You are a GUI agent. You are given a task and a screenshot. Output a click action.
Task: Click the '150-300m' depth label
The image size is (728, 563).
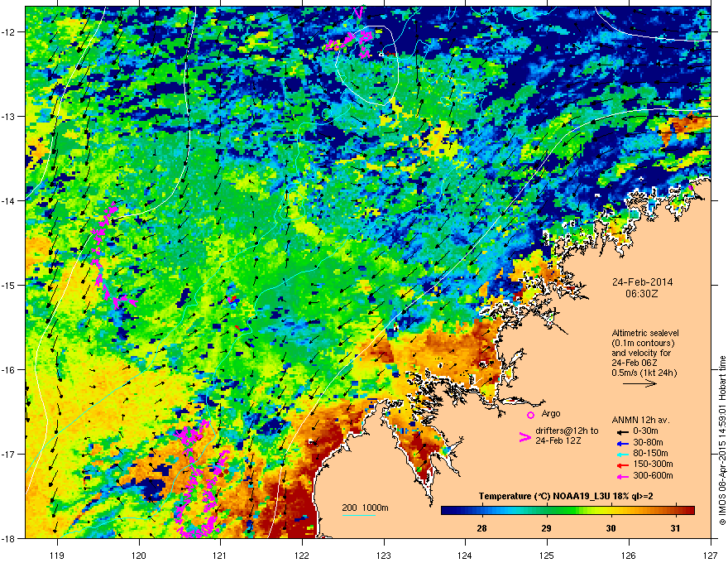click(653, 464)
